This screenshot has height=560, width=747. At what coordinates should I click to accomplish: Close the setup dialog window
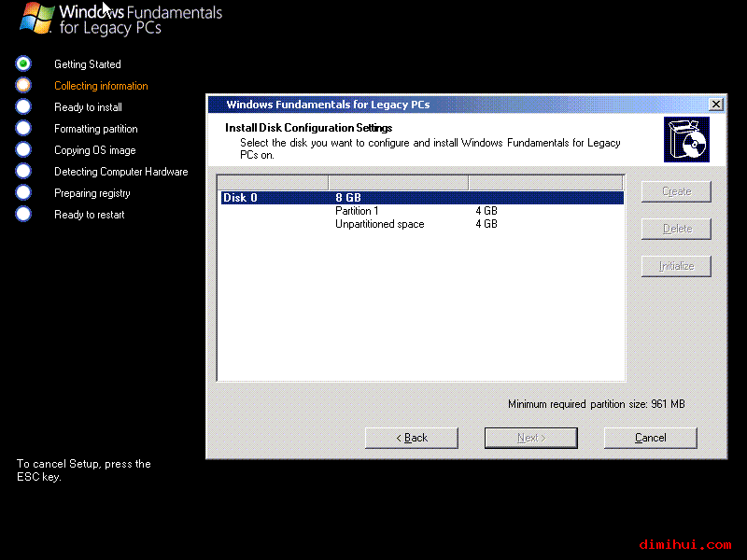[x=715, y=105]
